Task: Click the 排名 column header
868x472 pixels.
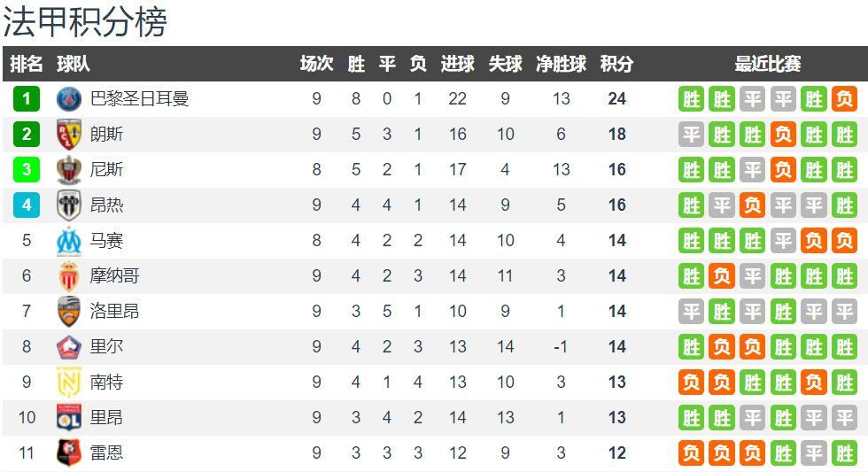Action: tap(26, 64)
